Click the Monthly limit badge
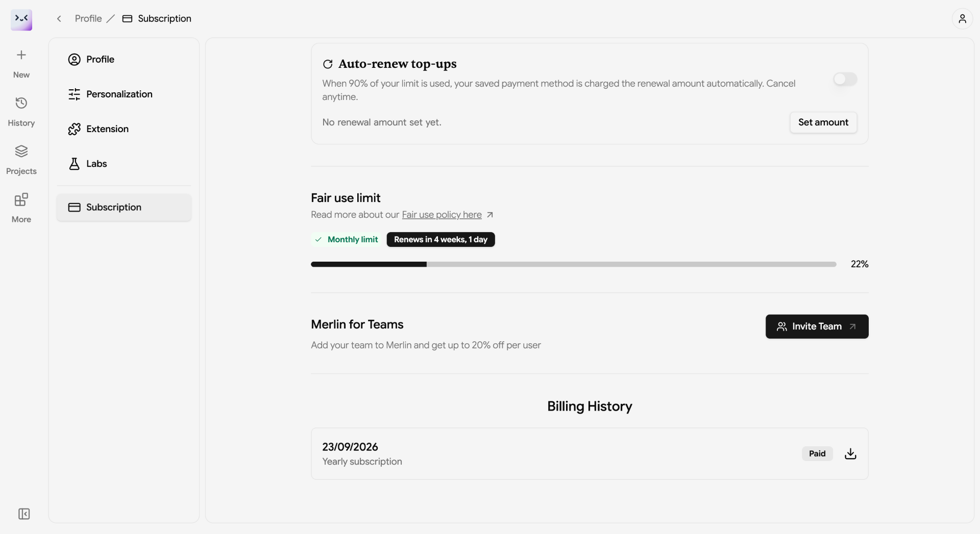The image size is (980, 534). click(347, 240)
